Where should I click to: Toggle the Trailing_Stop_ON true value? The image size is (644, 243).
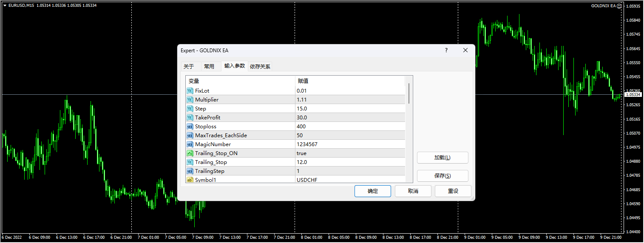click(x=301, y=153)
